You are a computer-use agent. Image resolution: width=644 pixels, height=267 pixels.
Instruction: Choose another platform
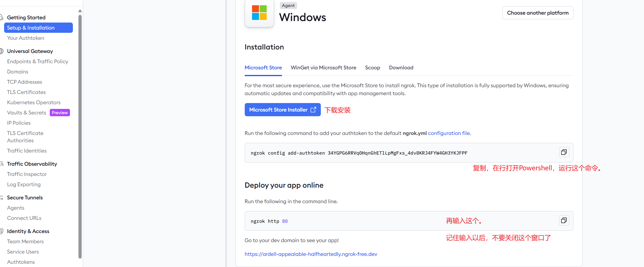click(537, 13)
